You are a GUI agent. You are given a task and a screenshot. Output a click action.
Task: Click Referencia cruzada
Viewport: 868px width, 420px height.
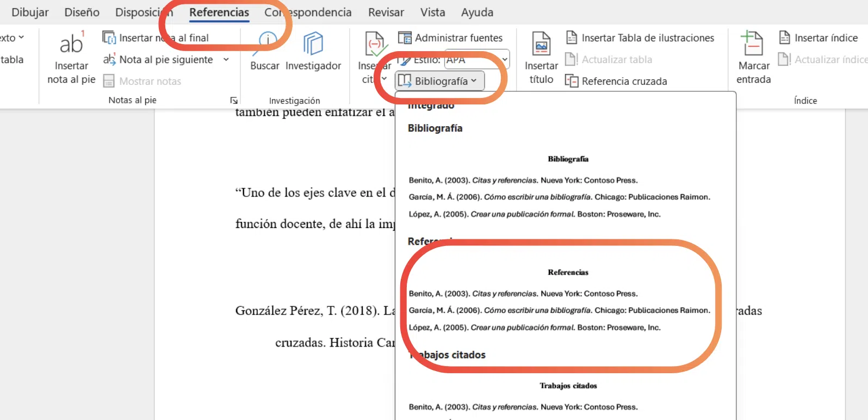tap(617, 81)
